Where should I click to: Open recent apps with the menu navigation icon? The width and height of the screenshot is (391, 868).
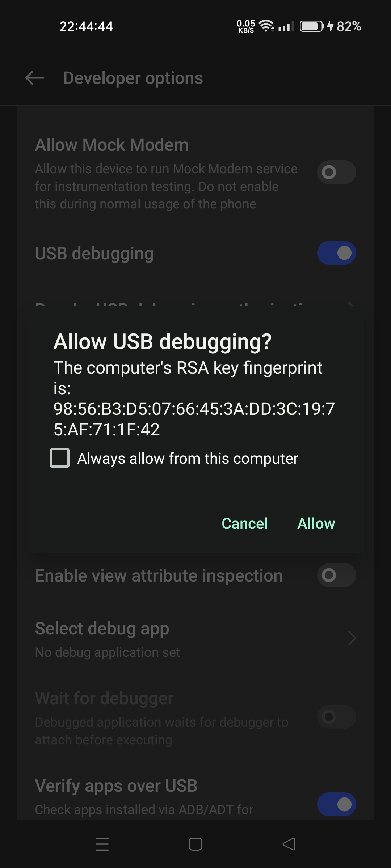pyautogui.click(x=102, y=844)
